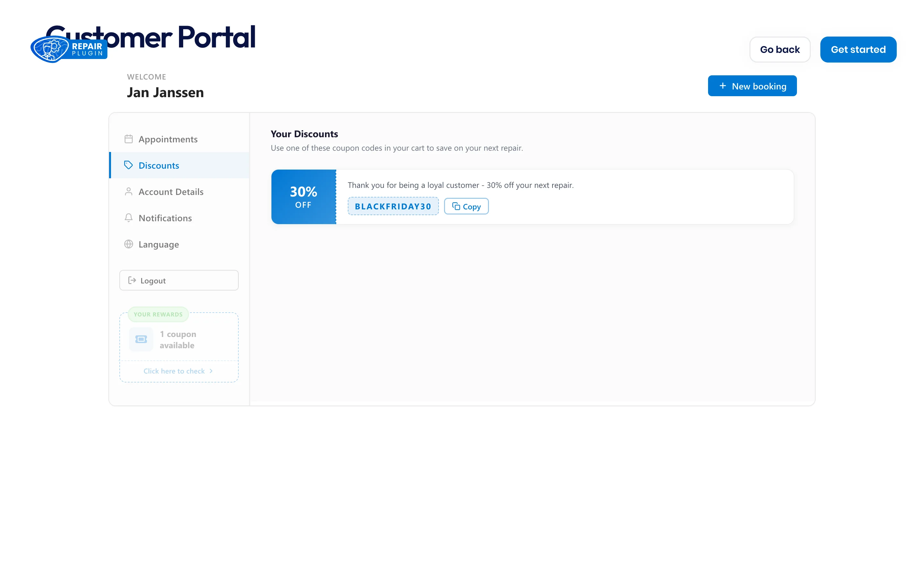Click the coupon codes instruction text

click(397, 148)
